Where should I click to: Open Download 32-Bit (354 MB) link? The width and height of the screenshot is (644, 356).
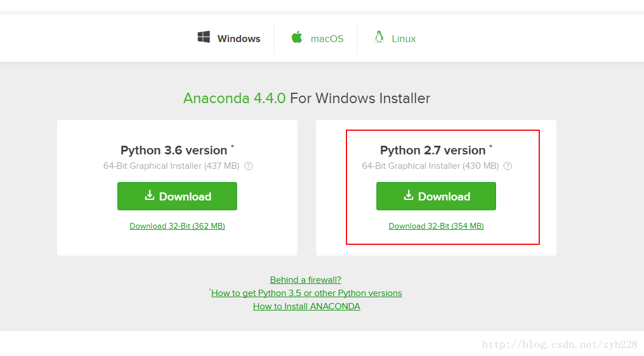click(x=436, y=226)
